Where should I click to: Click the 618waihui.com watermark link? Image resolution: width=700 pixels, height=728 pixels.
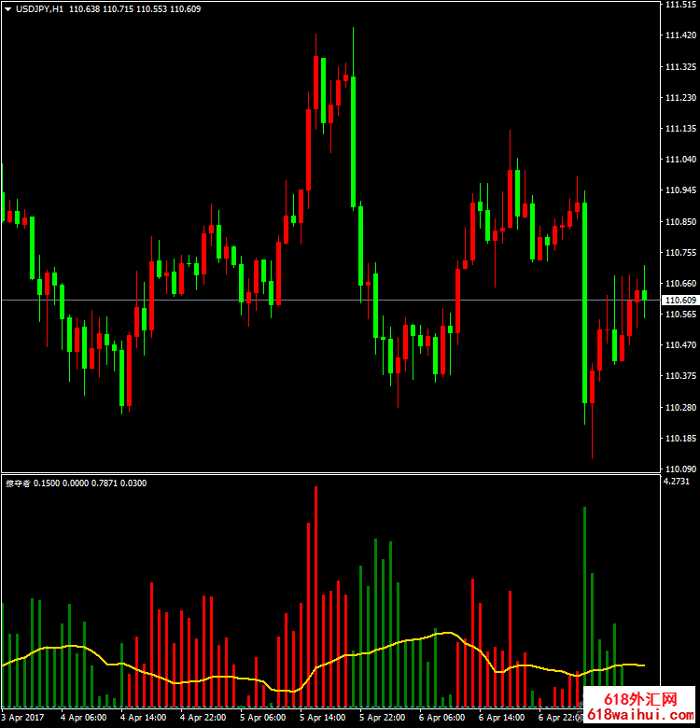click(x=640, y=715)
